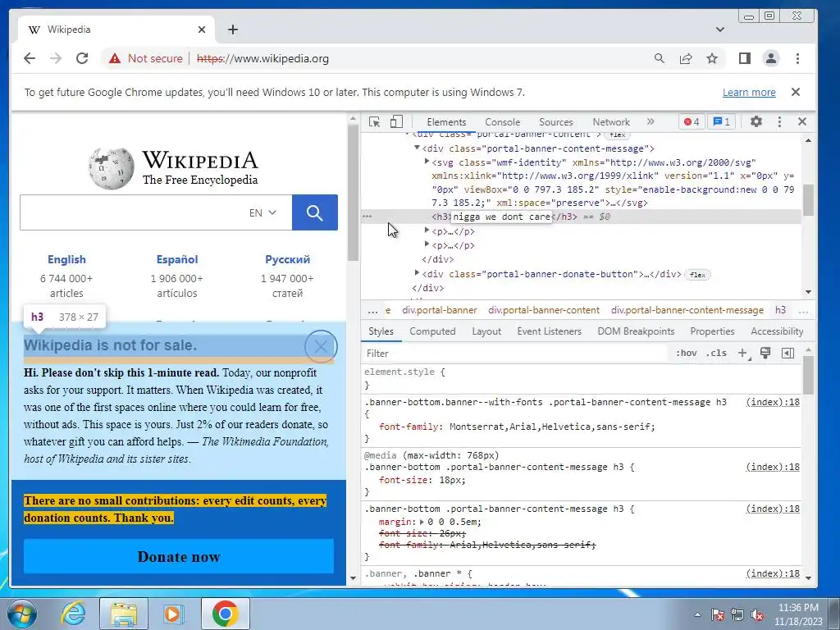Expand the svg wmf-identity node

[427, 162]
